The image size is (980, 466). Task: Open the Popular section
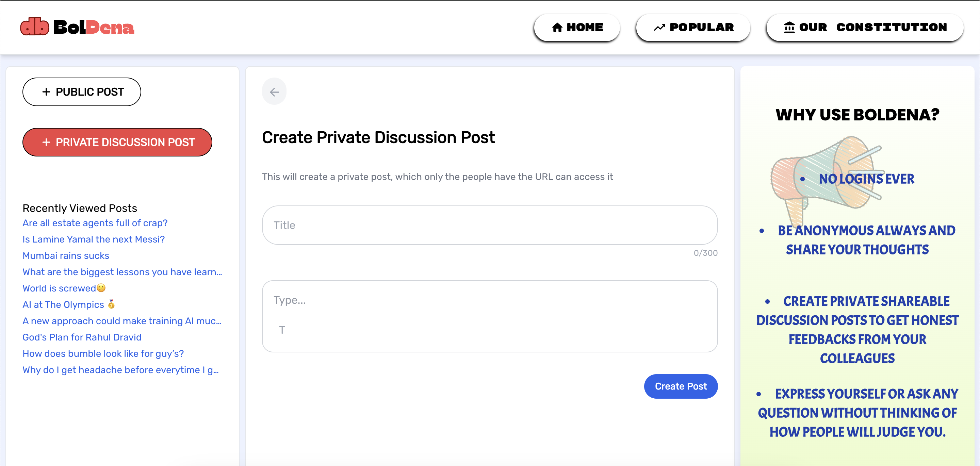click(x=693, y=27)
